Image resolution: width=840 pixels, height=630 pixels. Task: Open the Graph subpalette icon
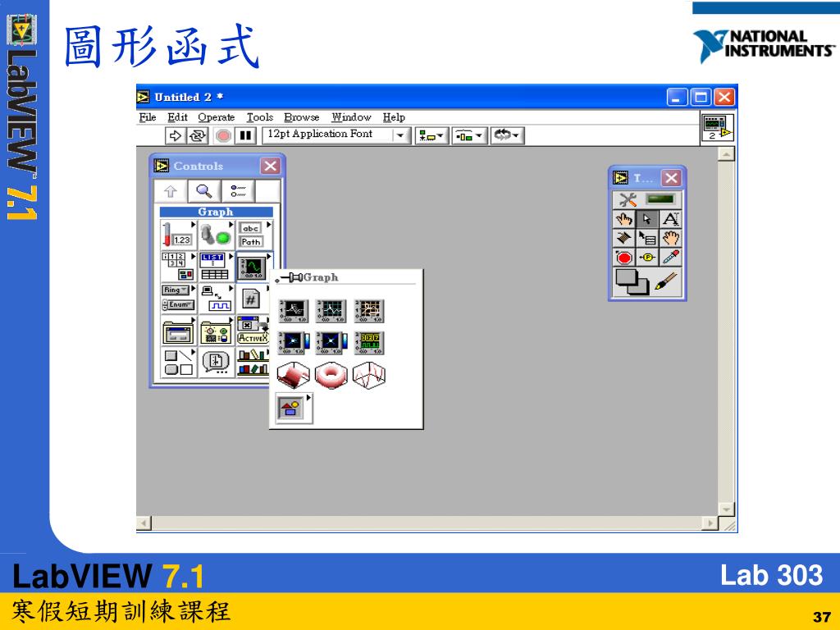253,267
